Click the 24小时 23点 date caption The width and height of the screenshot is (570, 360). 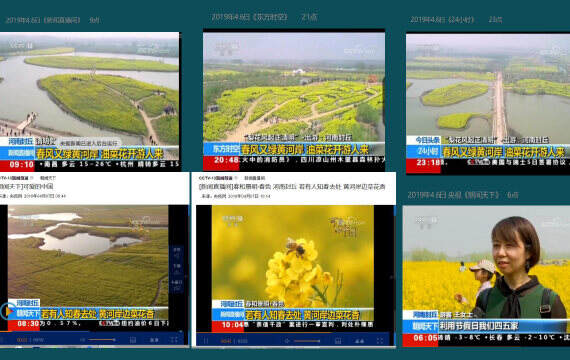point(456,20)
